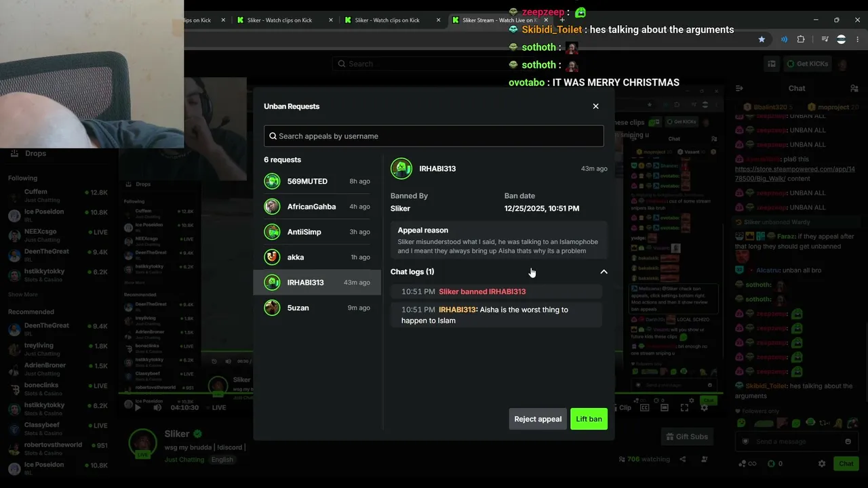Select akka appeal in the list

pyautogui.click(x=317, y=258)
